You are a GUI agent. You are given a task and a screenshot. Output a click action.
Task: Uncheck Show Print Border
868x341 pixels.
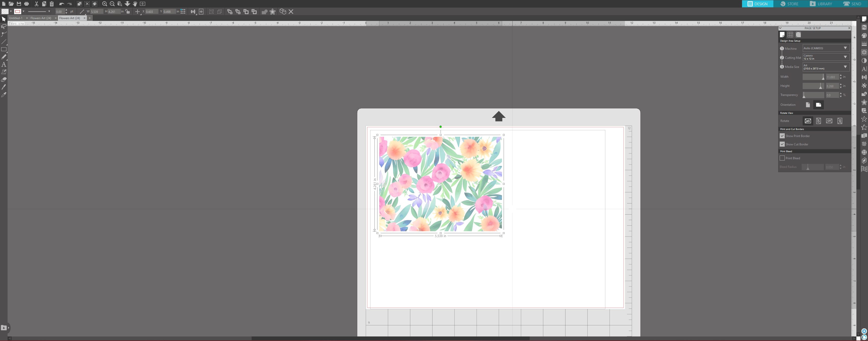point(782,136)
